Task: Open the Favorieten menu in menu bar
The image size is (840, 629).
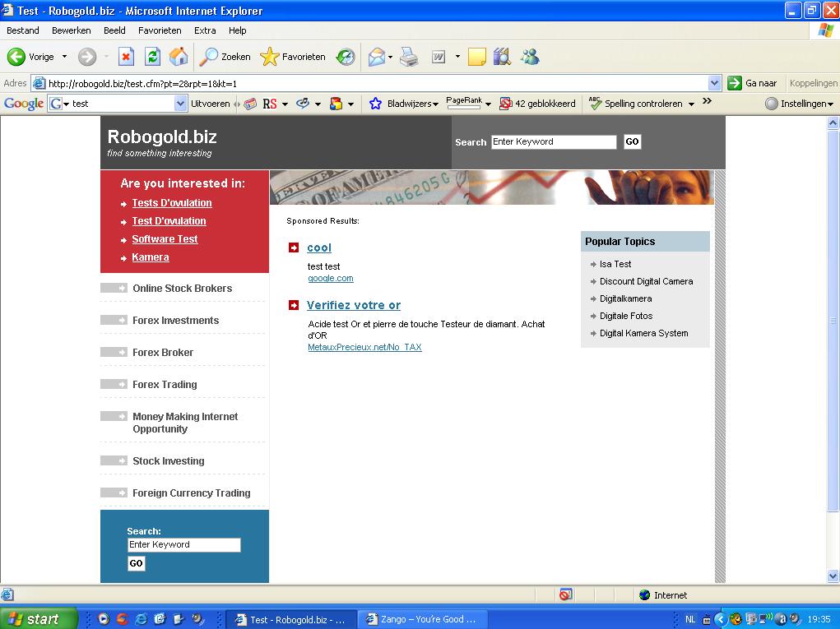Action: click(x=160, y=30)
